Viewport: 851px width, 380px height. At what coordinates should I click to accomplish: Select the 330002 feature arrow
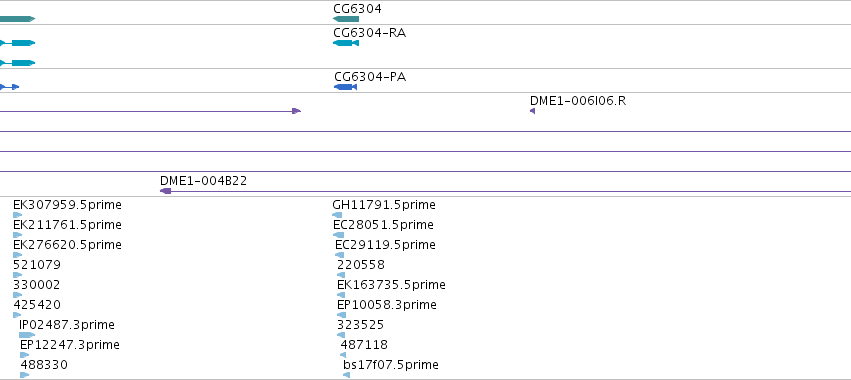point(17,295)
